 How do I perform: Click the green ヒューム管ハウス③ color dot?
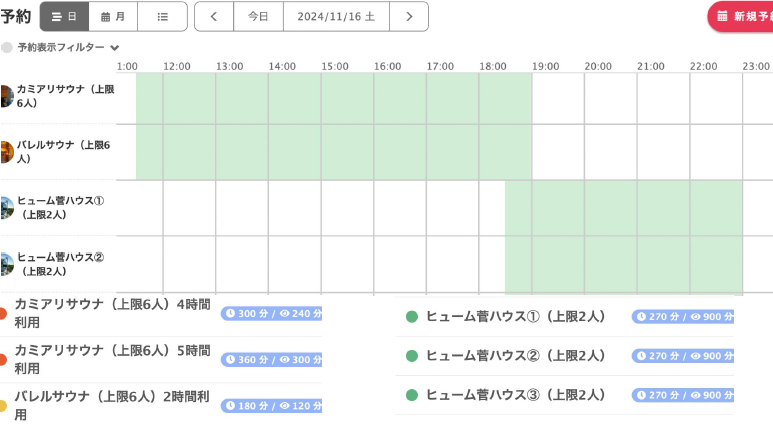pos(412,395)
